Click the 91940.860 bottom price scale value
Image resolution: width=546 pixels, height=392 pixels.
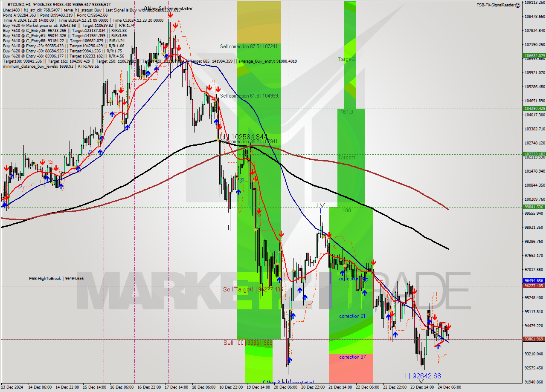[534, 382]
